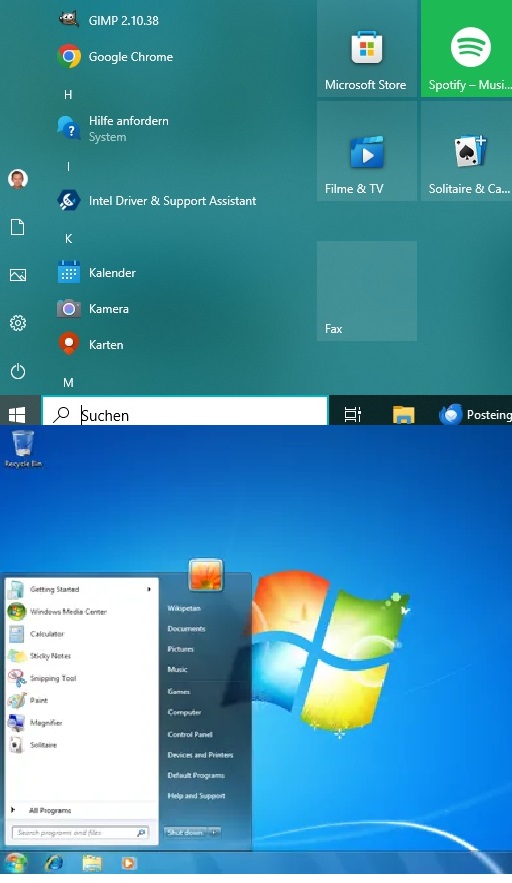Image resolution: width=512 pixels, height=883 pixels.
Task: Open File Explorer on the Windows 10 taskbar
Action: [403, 415]
